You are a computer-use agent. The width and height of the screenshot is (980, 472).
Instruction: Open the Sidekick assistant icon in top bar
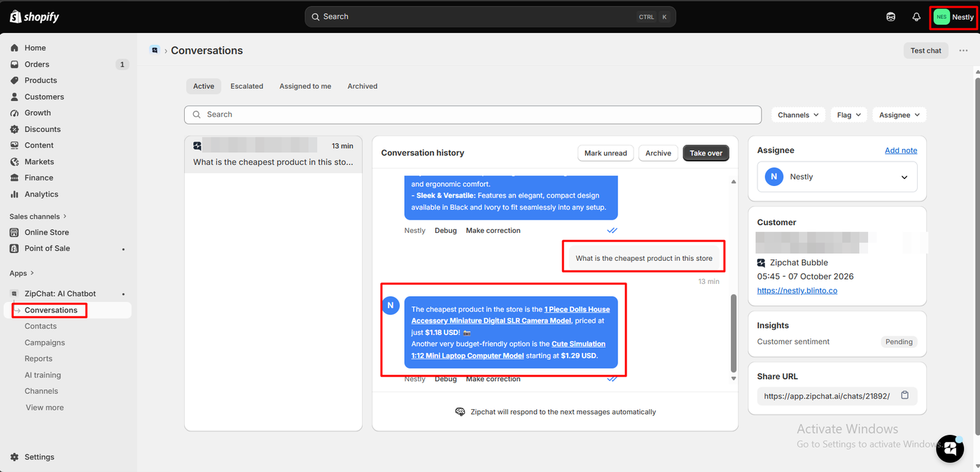pyautogui.click(x=890, y=17)
